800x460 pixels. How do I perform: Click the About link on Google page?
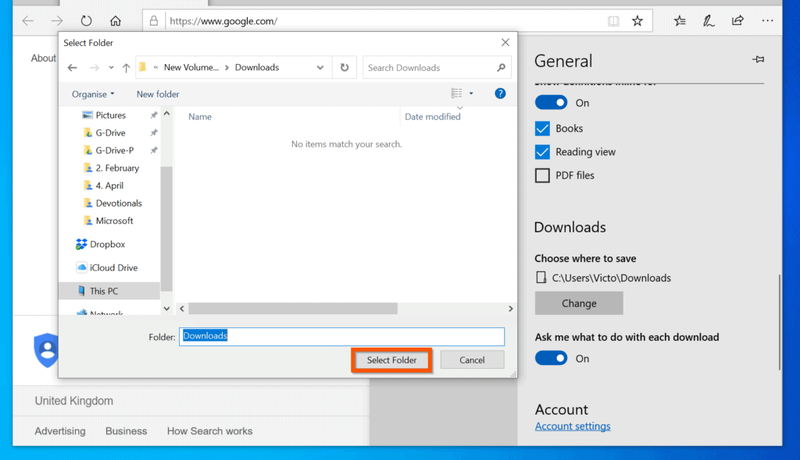click(x=43, y=58)
